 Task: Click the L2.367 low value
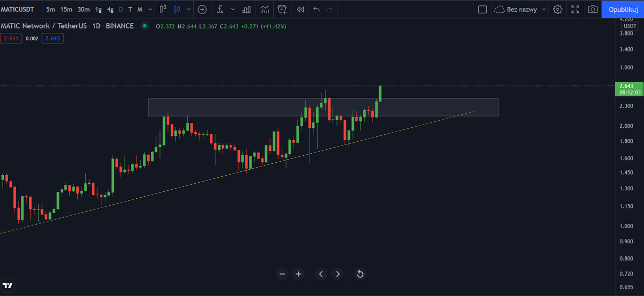(208, 26)
